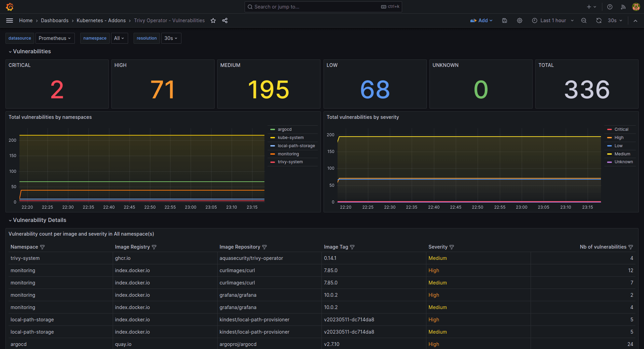
Task: Open dashboard settings gear
Action: click(520, 20)
